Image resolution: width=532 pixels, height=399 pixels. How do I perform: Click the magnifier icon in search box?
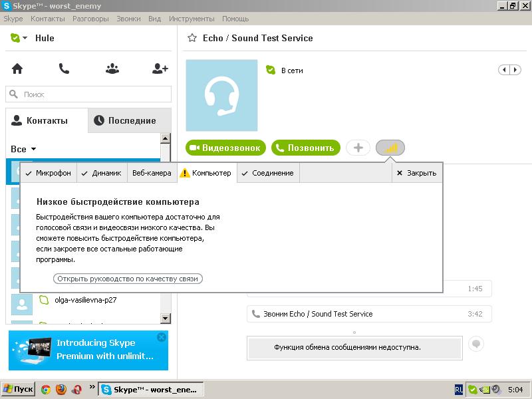[x=13, y=94]
